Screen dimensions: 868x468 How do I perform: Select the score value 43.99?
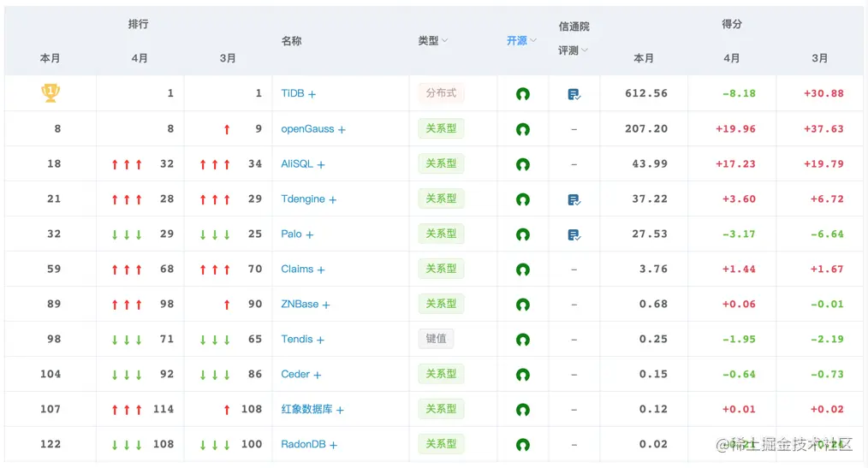(x=650, y=163)
